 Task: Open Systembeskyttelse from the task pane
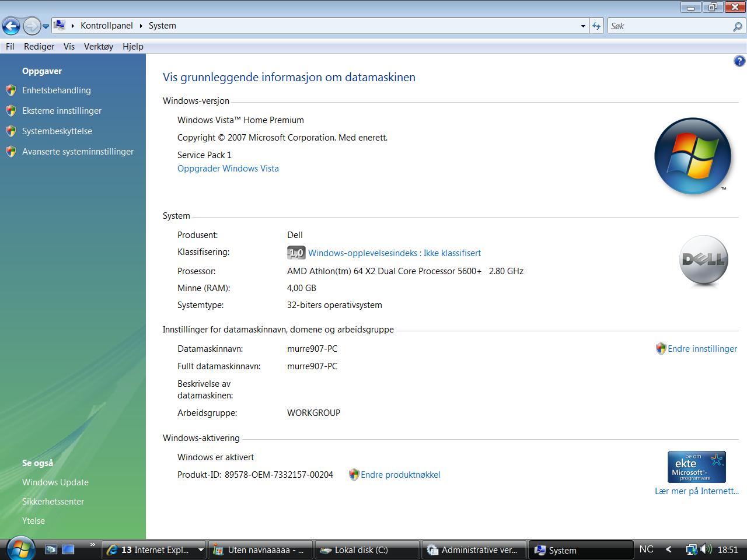[x=57, y=131]
